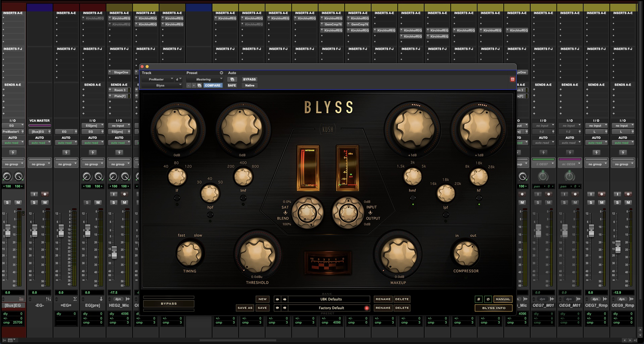
Task: Open the Room 3 send on HEG2_Mic track
Action: 119,90
